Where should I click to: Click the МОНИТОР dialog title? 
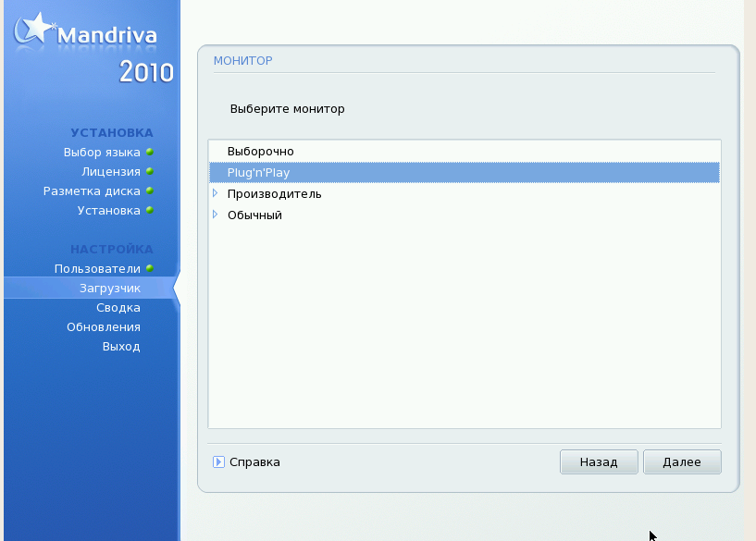[243, 61]
